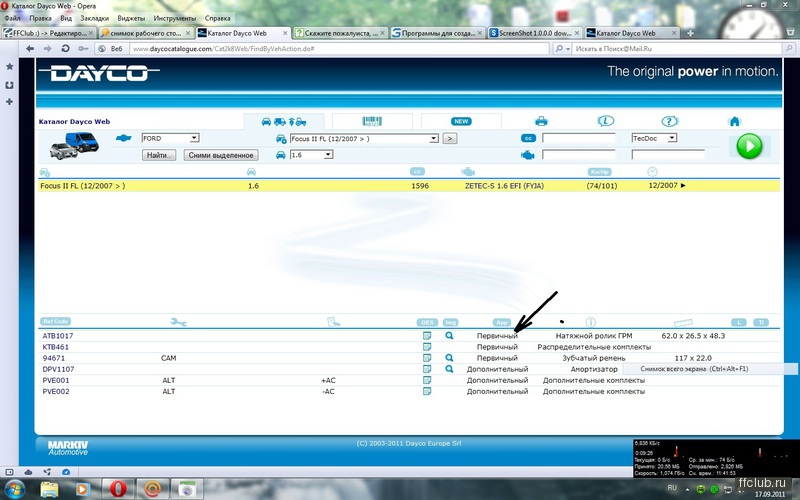The height and width of the screenshot is (500, 800).
Task: Click the OES column header
Action: (x=428, y=322)
